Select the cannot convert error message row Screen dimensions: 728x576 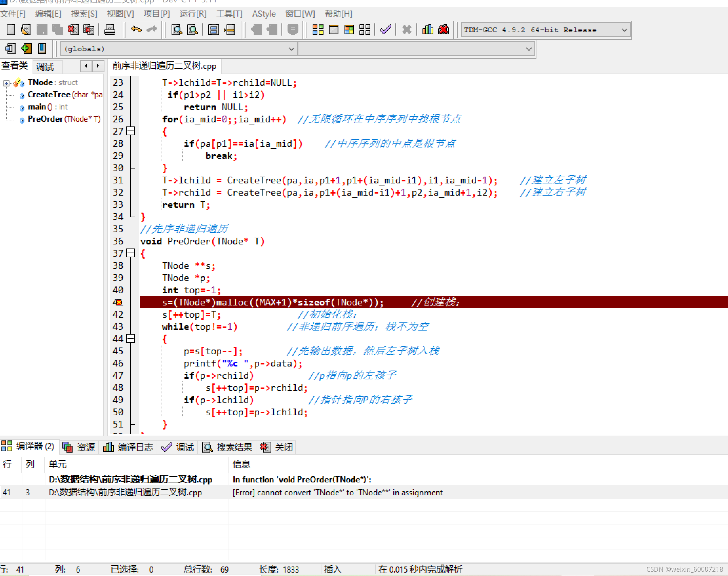(x=337, y=492)
